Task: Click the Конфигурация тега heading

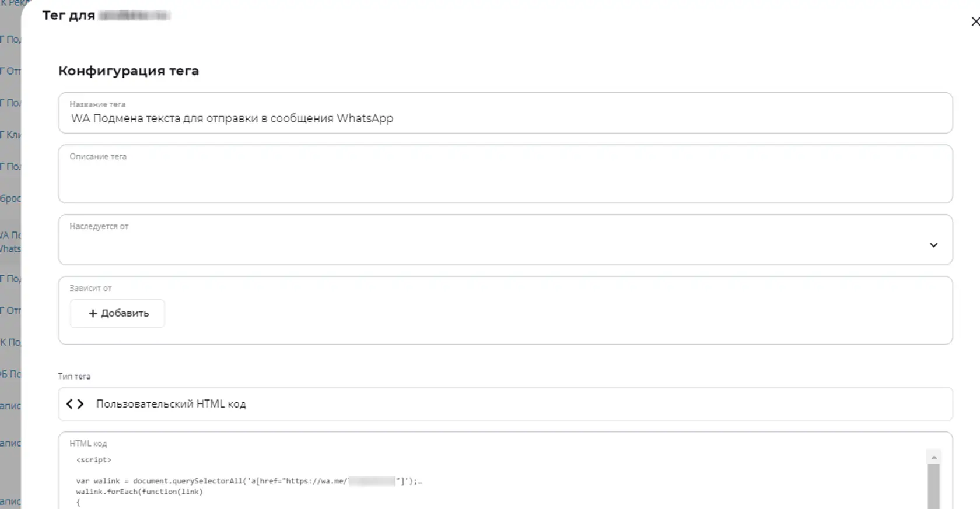Action: [x=128, y=71]
